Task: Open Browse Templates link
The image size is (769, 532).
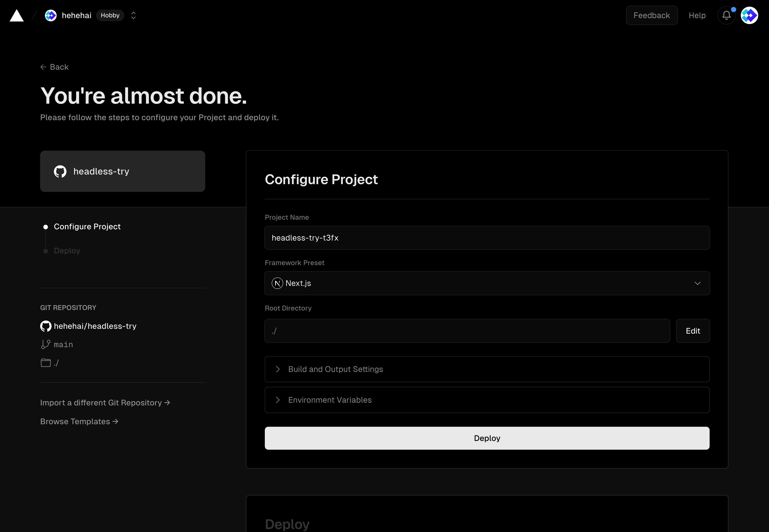Action: (79, 421)
